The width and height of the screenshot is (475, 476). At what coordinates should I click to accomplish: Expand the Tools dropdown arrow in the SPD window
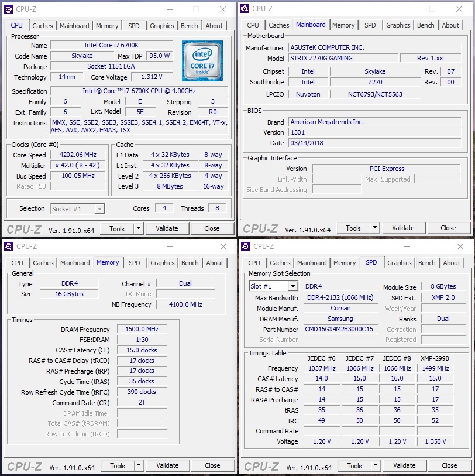(375, 465)
